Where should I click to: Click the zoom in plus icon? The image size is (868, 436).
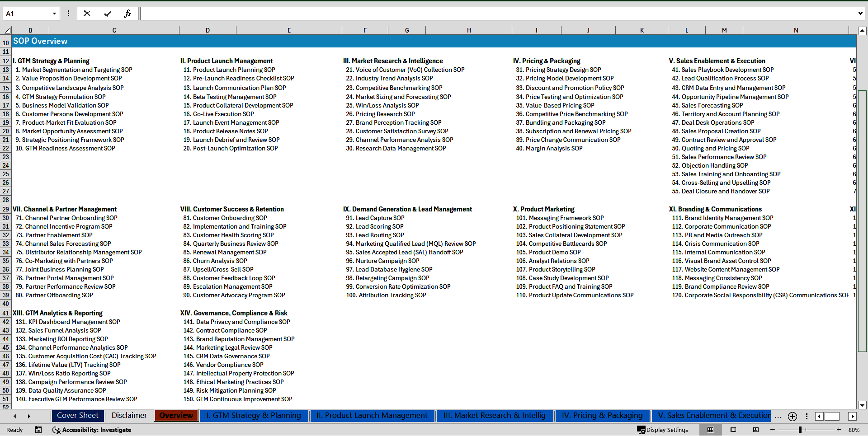pyautogui.click(x=839, y=430)
